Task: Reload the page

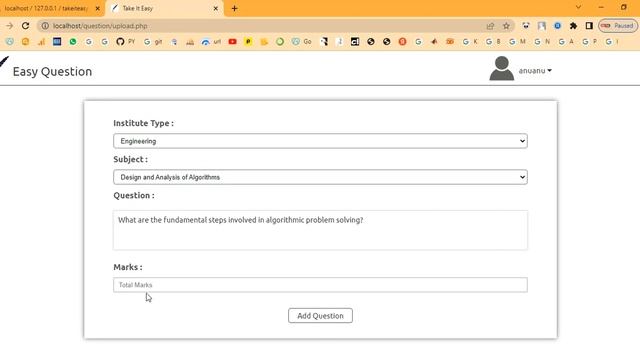Action: pyautogui.click(x=25, y=26)
